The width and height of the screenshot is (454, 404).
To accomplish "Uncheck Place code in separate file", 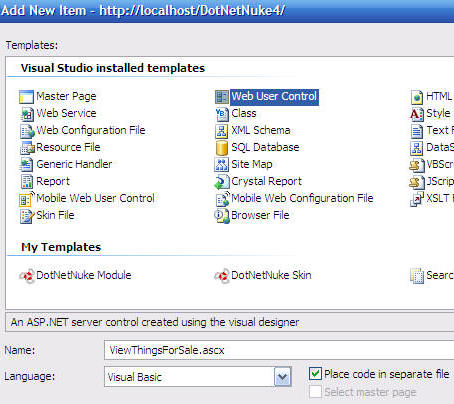I will pyautogui.click(x=315, y=374).
